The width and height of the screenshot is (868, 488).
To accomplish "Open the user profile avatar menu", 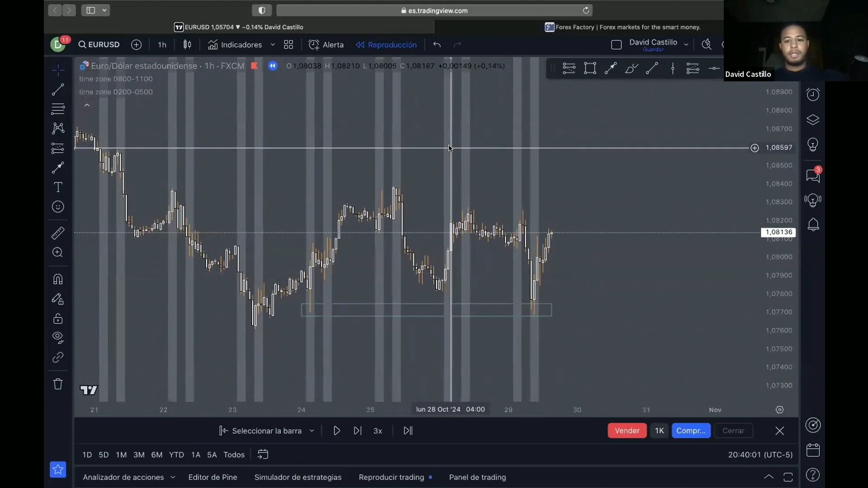I will click(58, 44).
